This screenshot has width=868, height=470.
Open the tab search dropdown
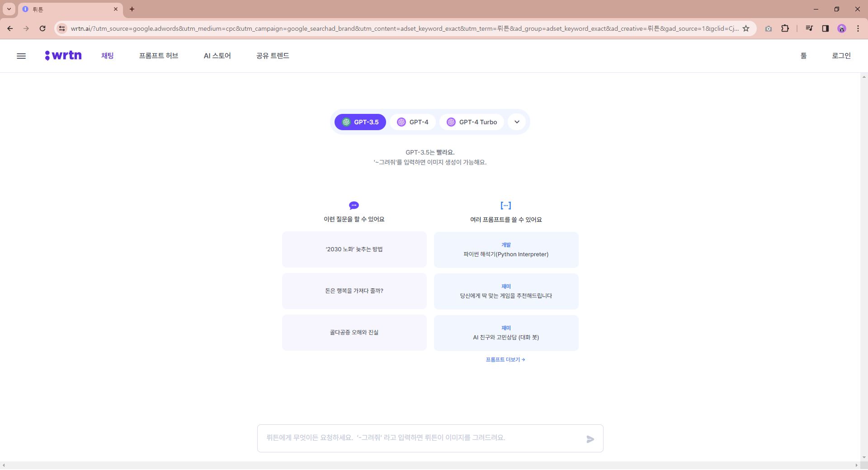coord(9,9)
